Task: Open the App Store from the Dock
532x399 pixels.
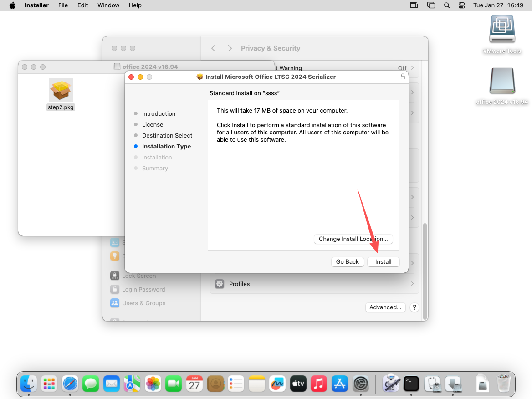Action: click(340, 384)
